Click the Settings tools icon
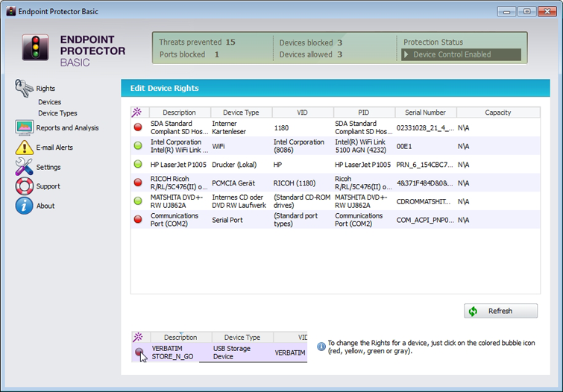 point(24,167)
